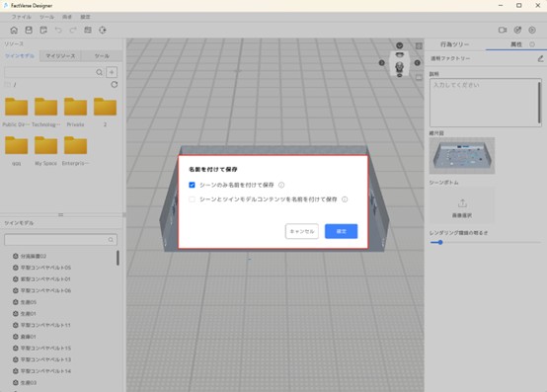Click the info icon next to シーンのみ名前を付けて保存
Screen dimensions: 547x392
pyautogui.click(x=281, y=185)
